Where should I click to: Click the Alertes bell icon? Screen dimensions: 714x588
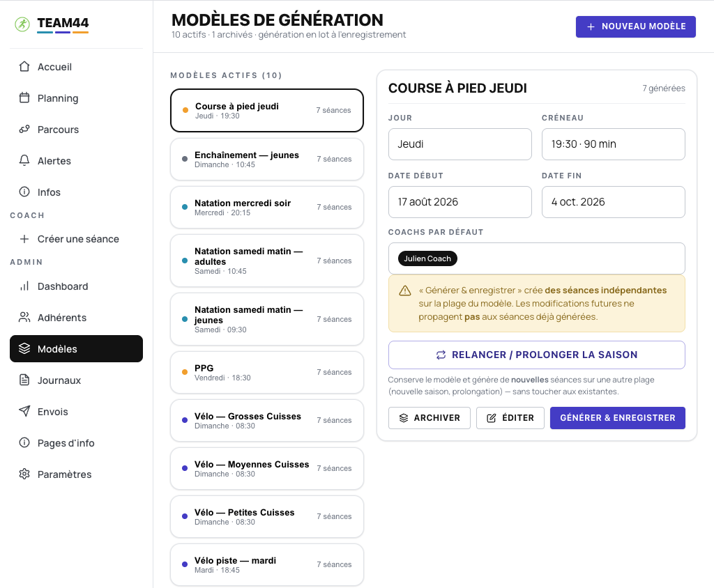24,161
